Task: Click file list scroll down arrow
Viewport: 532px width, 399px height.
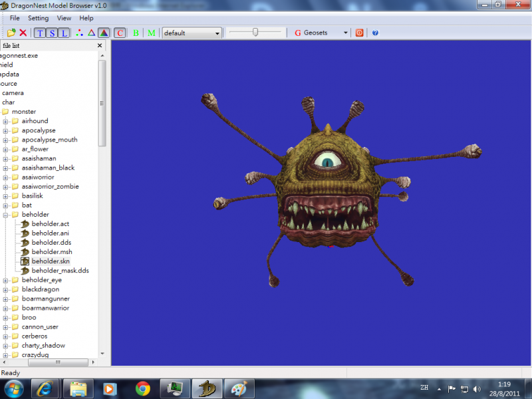Action: click(102, 354)
